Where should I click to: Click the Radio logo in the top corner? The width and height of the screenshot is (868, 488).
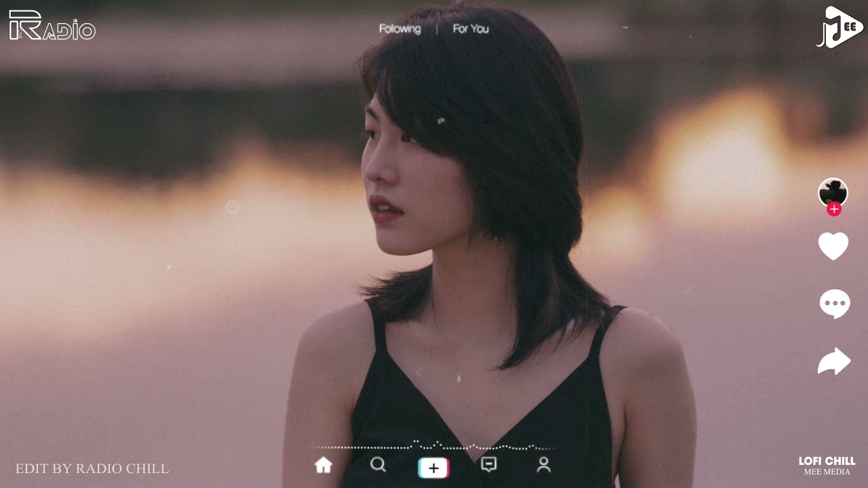[52, 26]
